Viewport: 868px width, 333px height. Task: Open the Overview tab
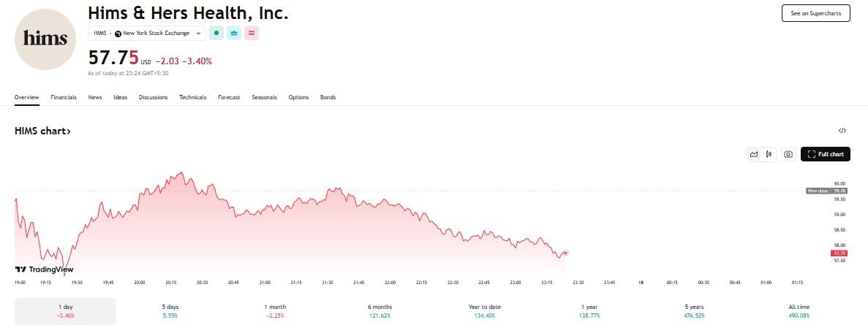click(x=26, y=97)
